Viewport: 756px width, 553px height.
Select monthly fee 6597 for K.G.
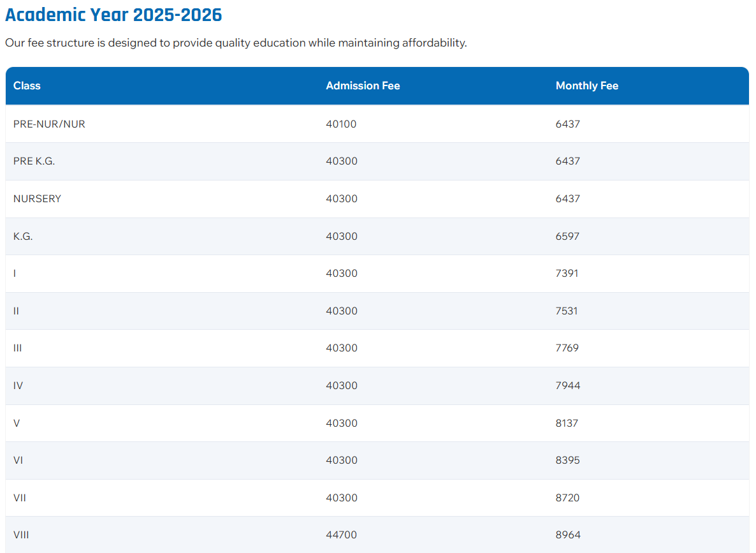pyautogui.click(x=567, y=236)
